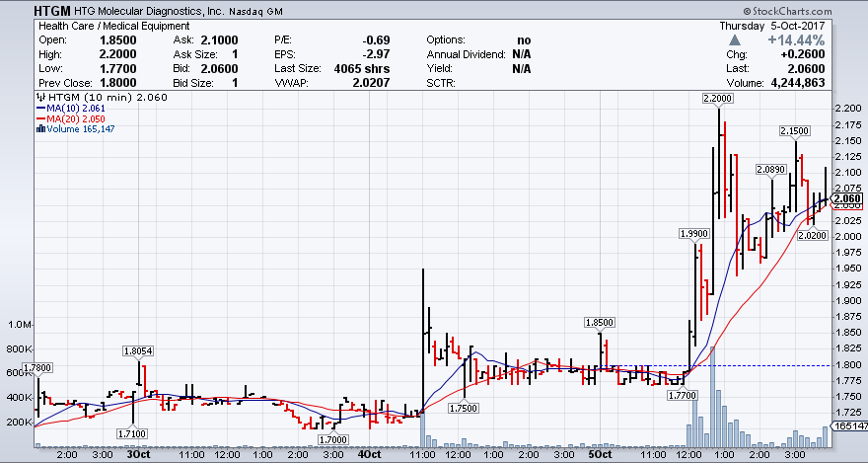Click the 2.060 current price tag
The image size is (868, 463).
pos(848,198)
